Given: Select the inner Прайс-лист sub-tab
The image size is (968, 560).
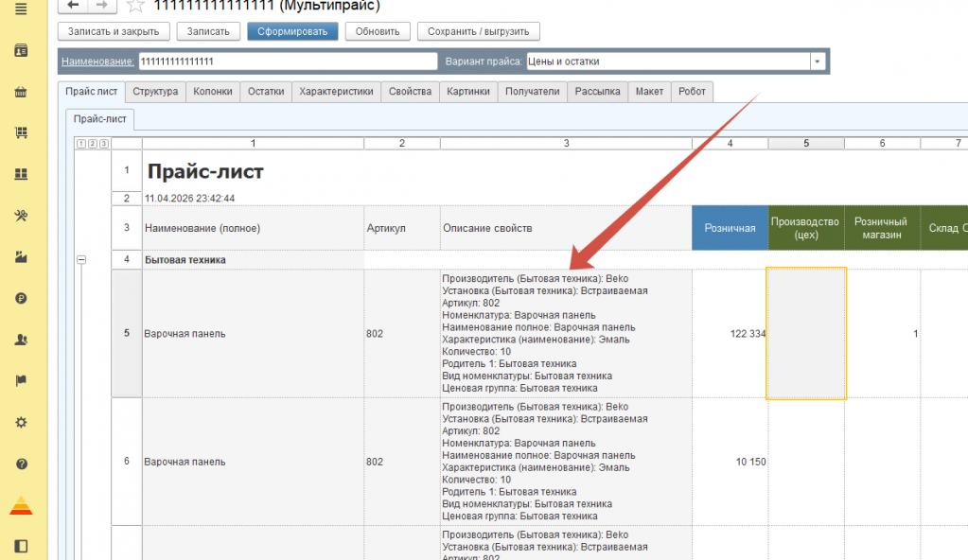Looking at the screenshot, I should click(x=100, y=119).
